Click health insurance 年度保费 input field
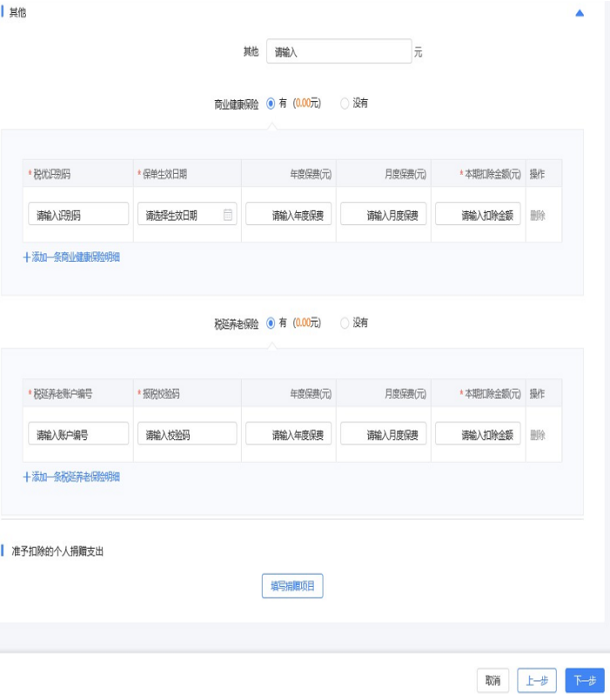The image size is (610, 700). tap(288, 215)
